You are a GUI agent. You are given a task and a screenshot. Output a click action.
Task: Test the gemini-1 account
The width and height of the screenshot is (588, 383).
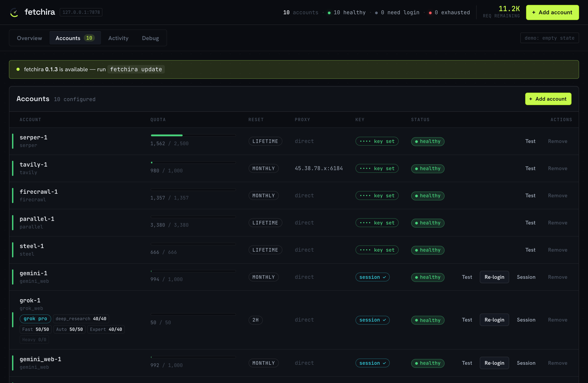tap(467, 277)
